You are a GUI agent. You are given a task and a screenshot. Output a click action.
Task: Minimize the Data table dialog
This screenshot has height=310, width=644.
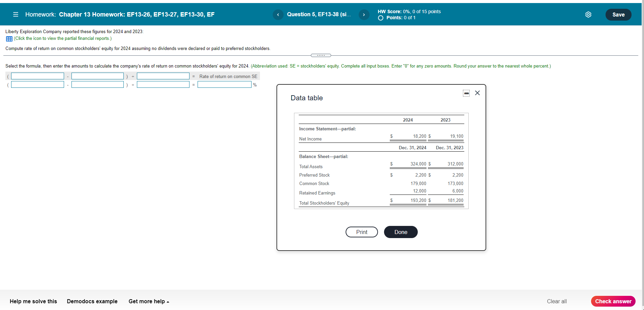(466, 93)
